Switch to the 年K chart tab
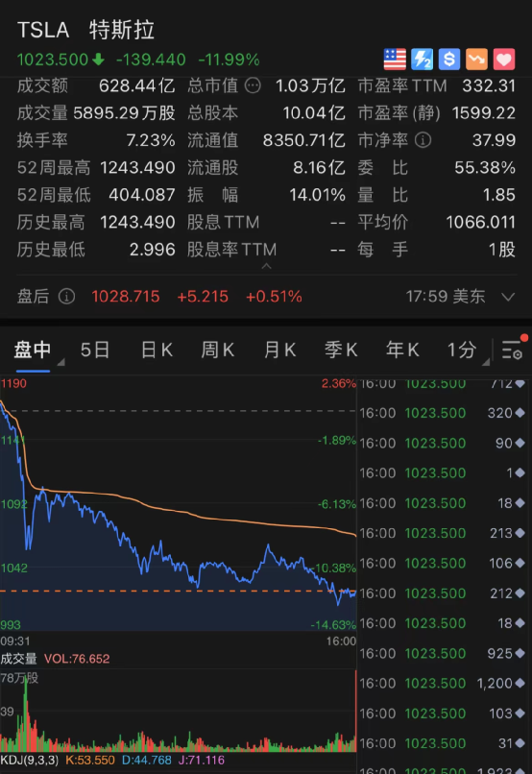 tap(402, 350)
